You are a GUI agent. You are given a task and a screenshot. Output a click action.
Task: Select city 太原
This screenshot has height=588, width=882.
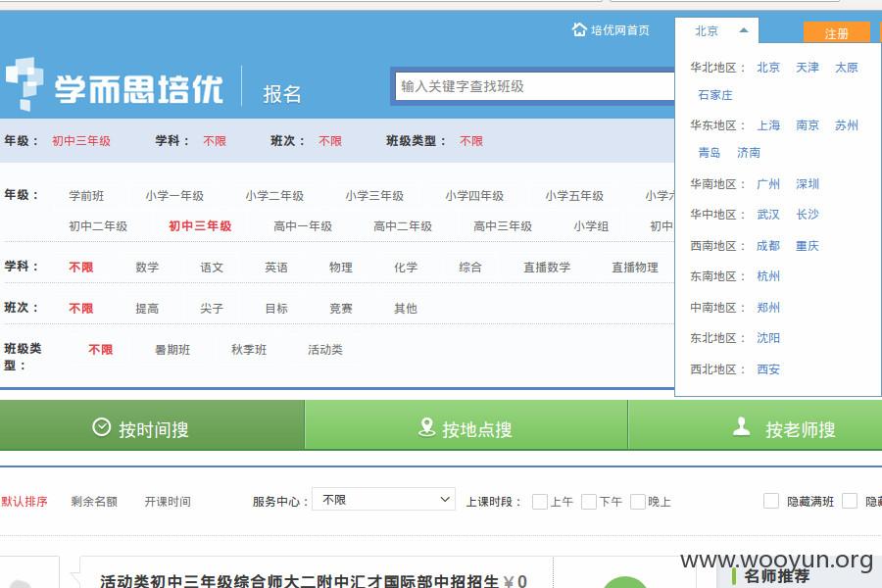847,68
